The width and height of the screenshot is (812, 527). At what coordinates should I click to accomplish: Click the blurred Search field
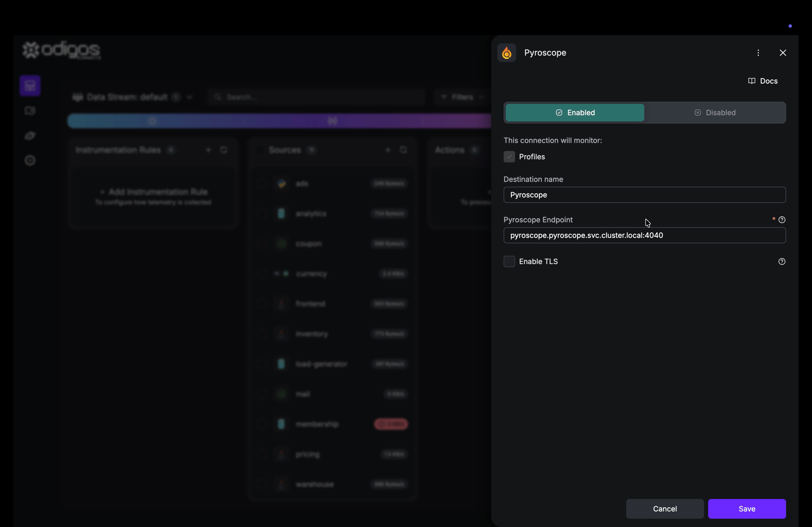click(316, 97)
